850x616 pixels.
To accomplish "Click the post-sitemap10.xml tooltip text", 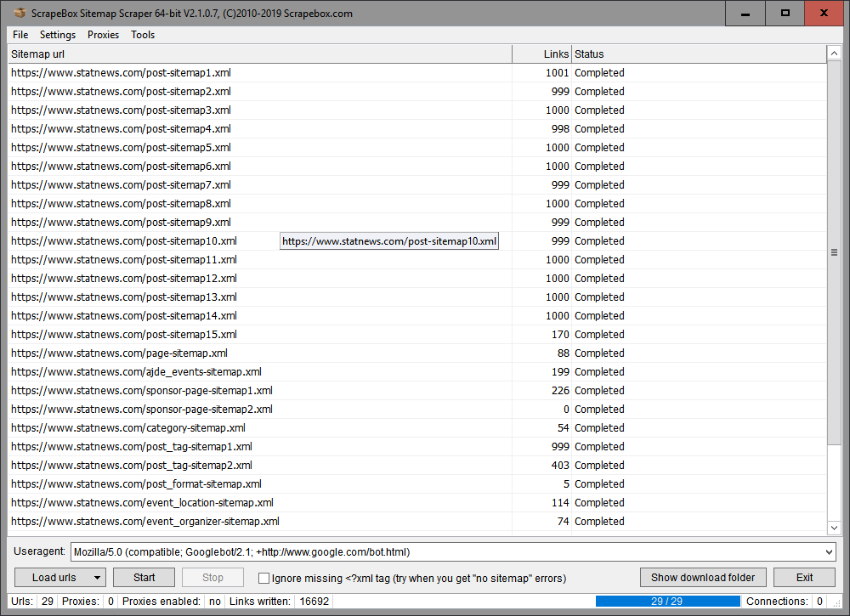I will point(389,241).
